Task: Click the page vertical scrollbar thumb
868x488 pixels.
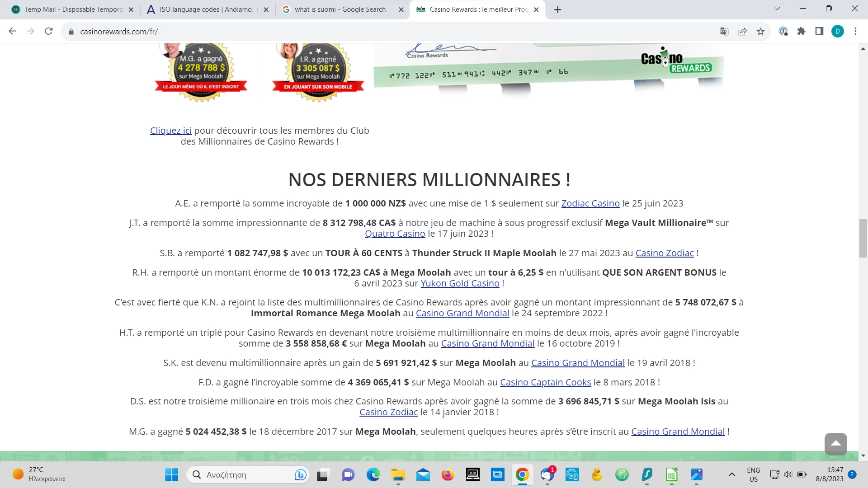Action: (x=863, y=238)
